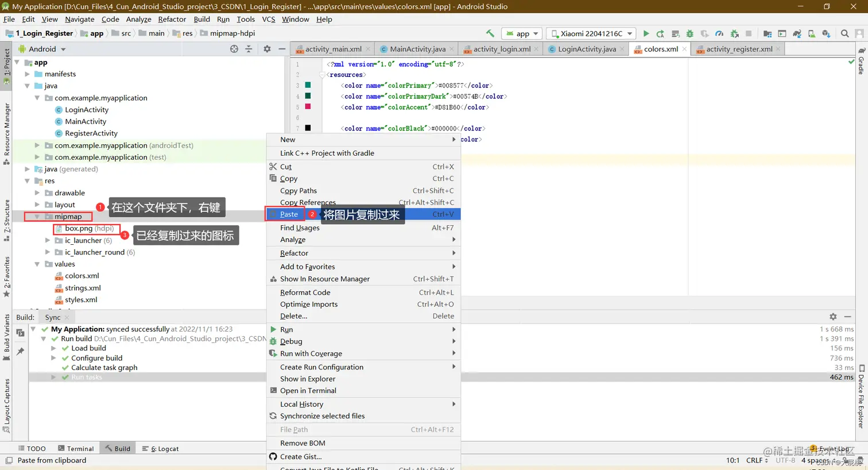This screenshot has width=868, height=470.
Task: Click the 10:1 cursor position indicator
Action: 733,460
